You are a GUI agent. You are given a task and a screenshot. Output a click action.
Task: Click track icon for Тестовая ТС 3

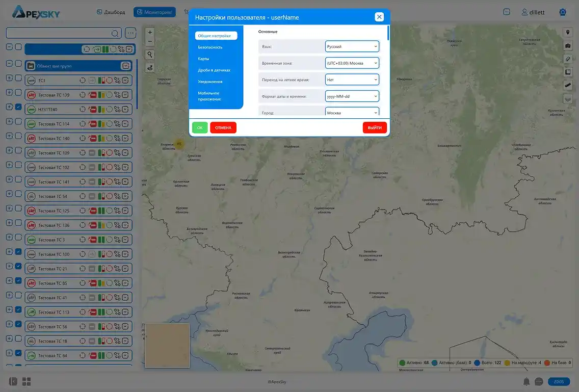[x=117, y=240]
